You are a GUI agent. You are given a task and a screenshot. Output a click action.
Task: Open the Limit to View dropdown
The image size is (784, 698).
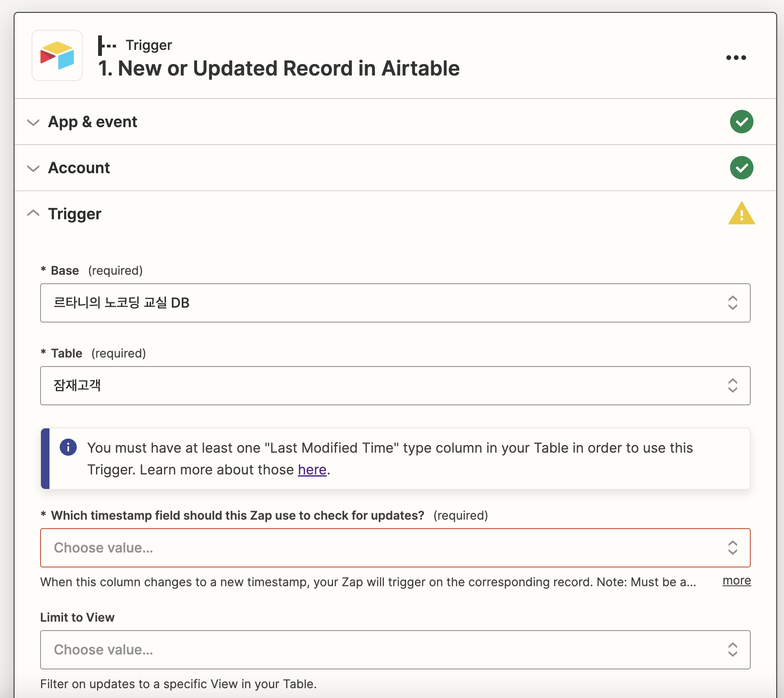coord(395,650)
